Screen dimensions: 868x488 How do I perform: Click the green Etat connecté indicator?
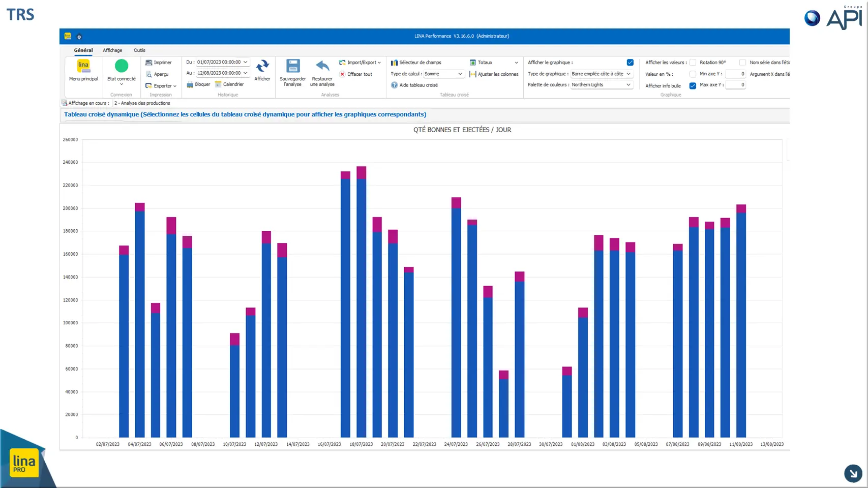[122, 66]
